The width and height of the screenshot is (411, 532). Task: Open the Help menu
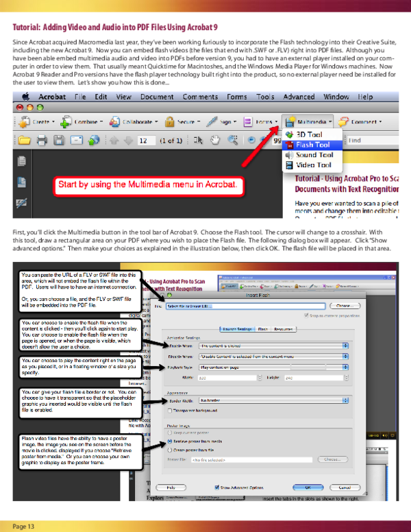tap(365, 97)
